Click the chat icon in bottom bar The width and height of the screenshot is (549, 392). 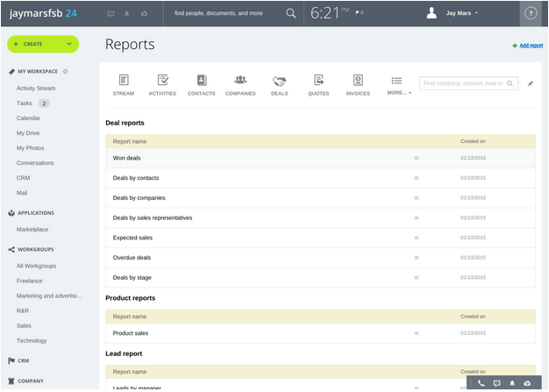[496, 383]
